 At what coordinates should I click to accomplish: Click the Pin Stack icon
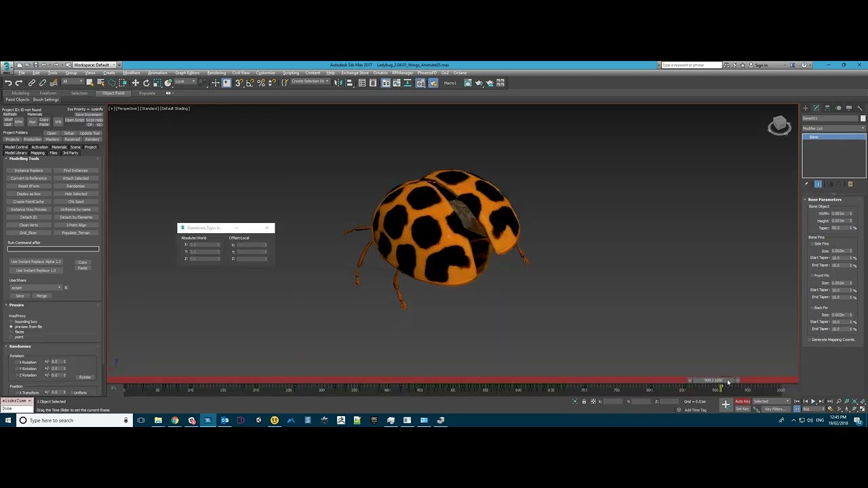807,184
